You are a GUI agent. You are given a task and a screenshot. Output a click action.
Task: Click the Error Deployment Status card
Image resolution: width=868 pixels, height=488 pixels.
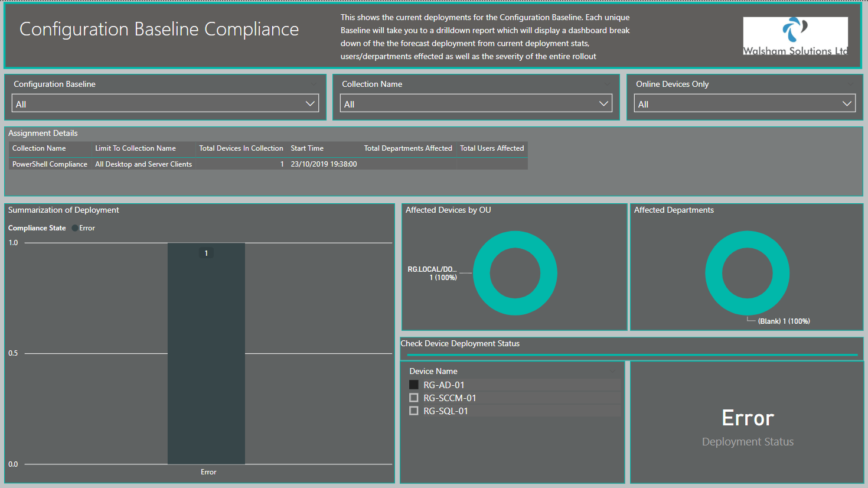click(747, 422)
